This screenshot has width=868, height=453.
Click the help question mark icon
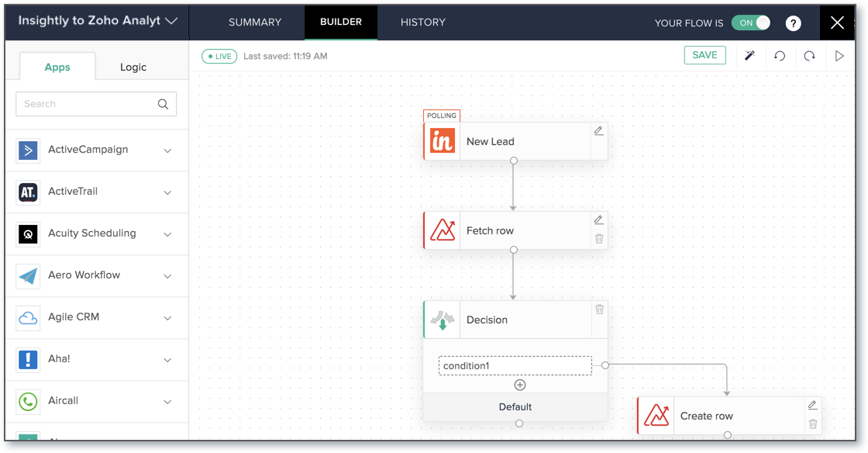793,23
